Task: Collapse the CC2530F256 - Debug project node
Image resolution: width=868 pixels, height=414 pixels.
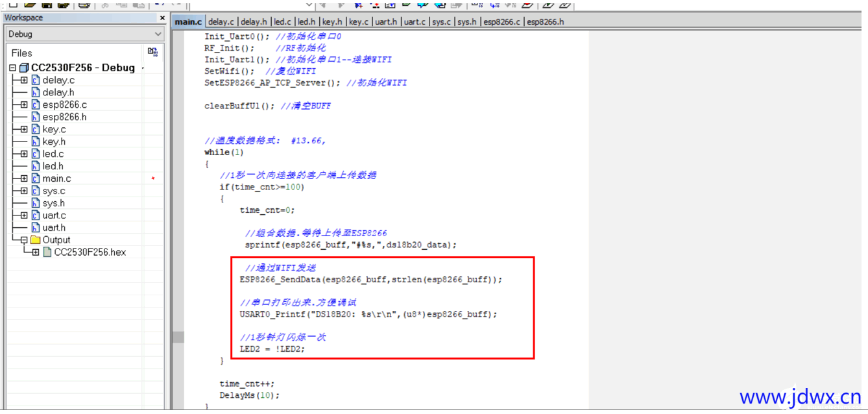Action: (x=13, y=68)
